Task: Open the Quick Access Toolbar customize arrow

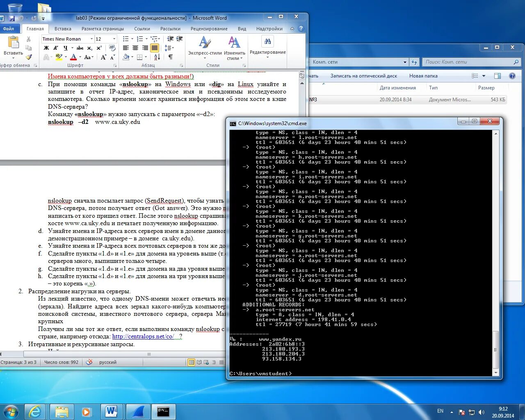Action: pos(43,18)
